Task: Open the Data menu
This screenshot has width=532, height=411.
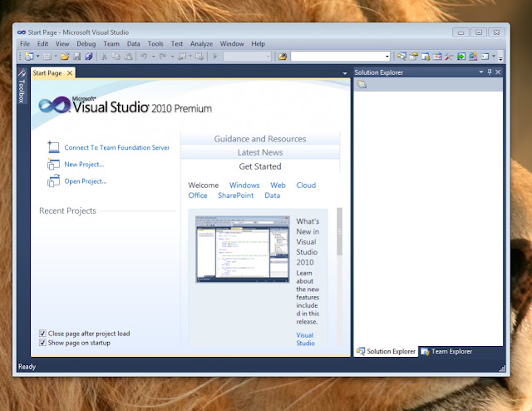Action: tap(134, 44)
